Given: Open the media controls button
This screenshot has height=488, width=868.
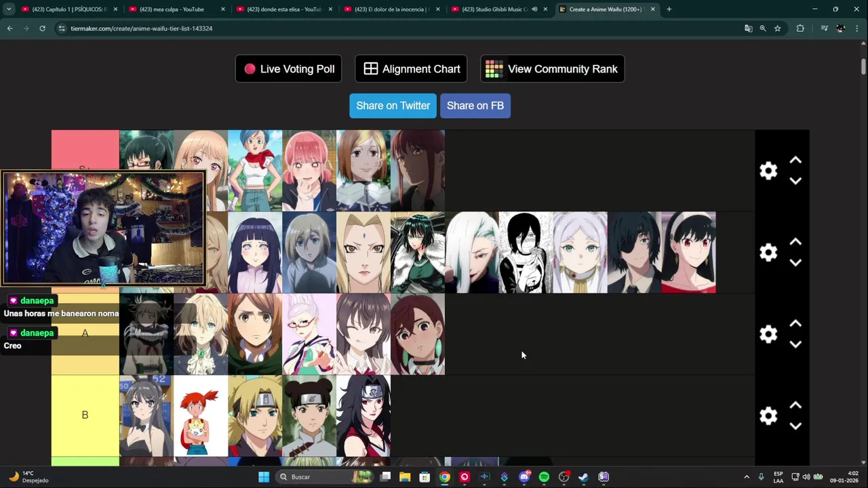Looking at the screenshot, I should [824, 28].
